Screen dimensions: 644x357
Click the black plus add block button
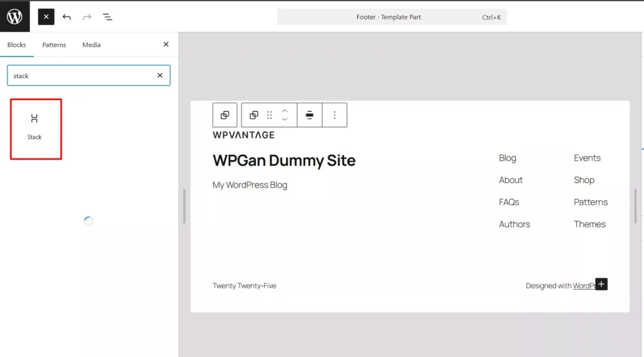point(601,284)
